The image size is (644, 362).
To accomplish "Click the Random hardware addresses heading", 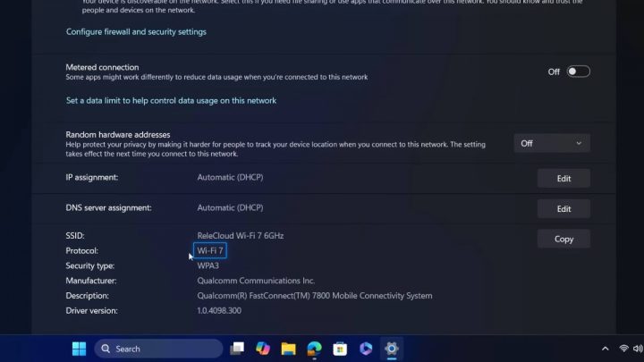I will click(x=118, y=135).
